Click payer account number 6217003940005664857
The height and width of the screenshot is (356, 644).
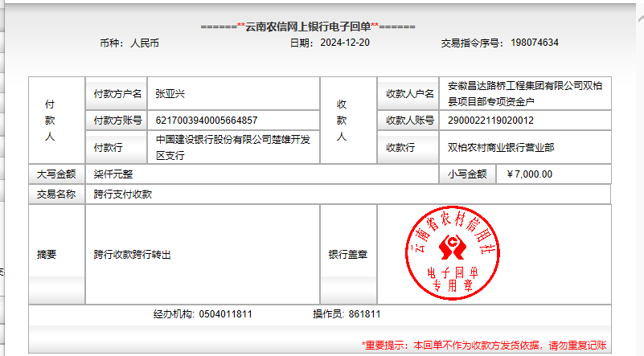click(x=207, y=121)
